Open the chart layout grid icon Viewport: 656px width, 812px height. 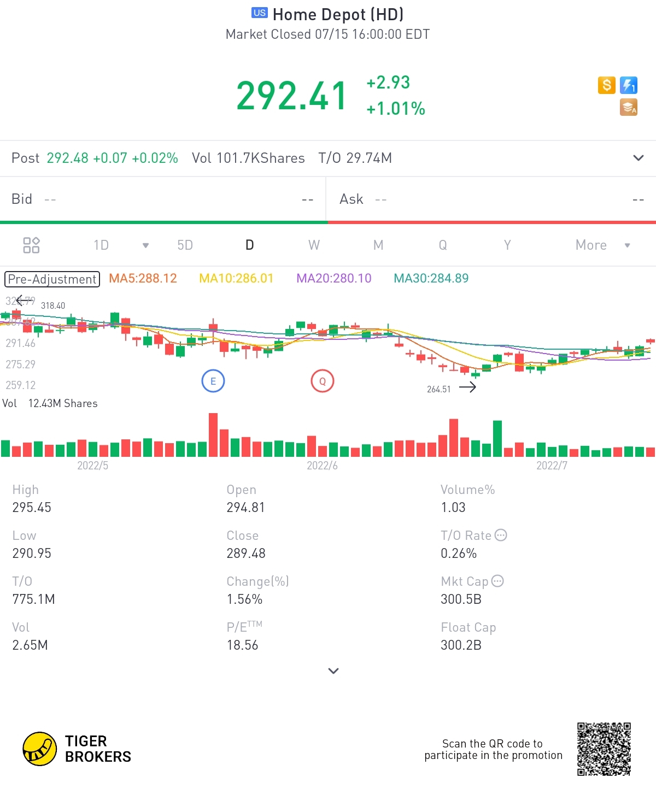pos(31,245)
